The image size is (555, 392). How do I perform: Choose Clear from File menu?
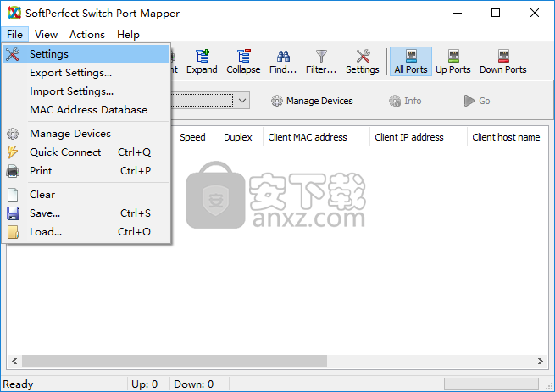pyautogui.click(x=86, y=195)
